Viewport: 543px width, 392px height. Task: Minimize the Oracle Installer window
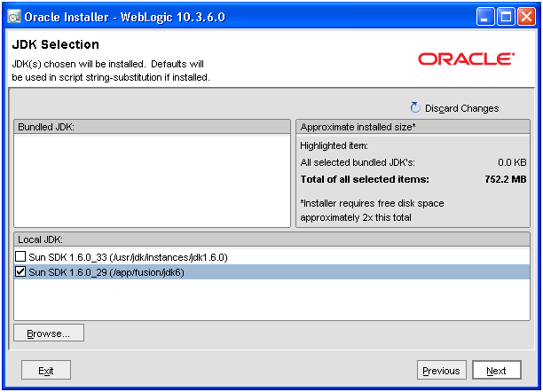pos(485,16)
